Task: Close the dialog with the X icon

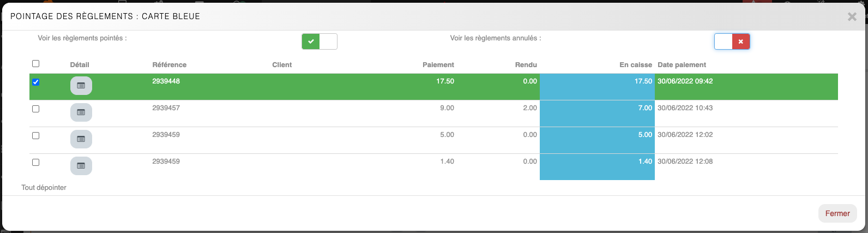Action: pos(852,17)
